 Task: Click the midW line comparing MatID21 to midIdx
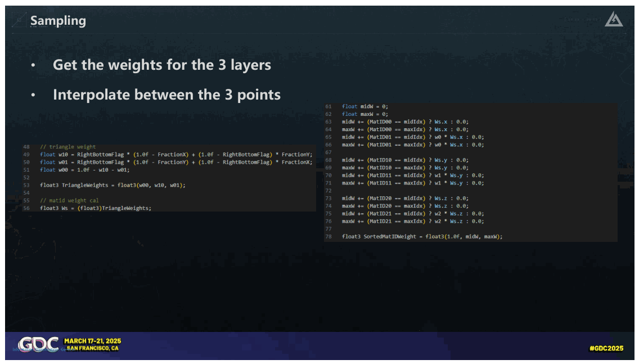coord(413,214)
